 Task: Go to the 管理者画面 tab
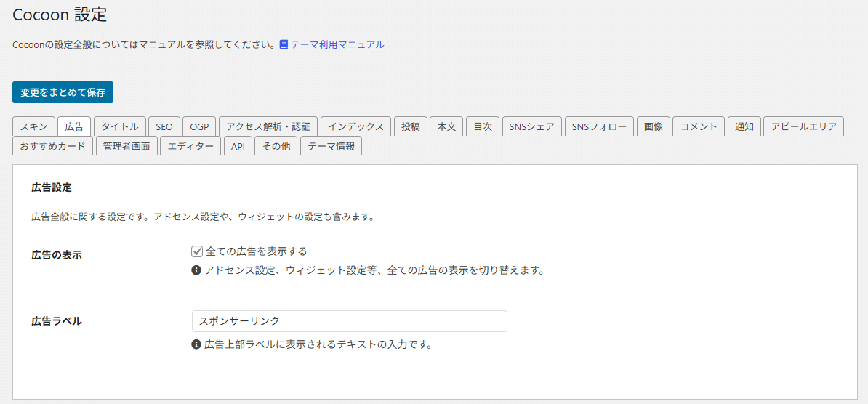click(x=126, y=146)
